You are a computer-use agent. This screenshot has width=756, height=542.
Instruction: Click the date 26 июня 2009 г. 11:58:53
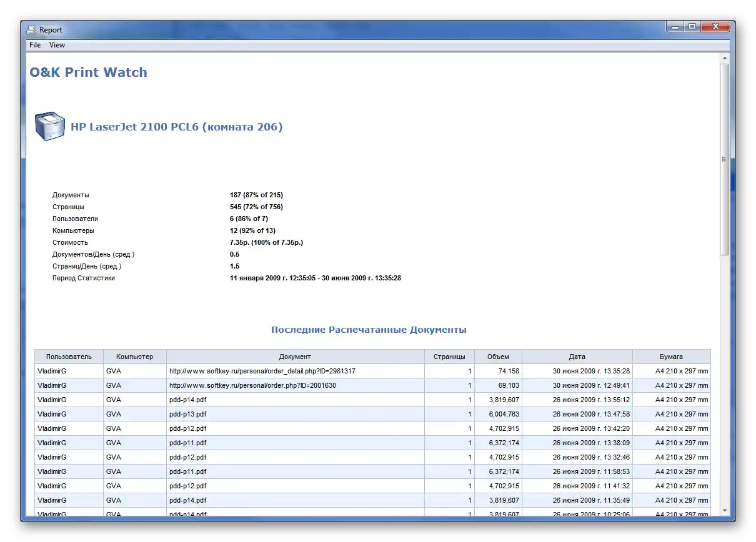coord(591,471)
